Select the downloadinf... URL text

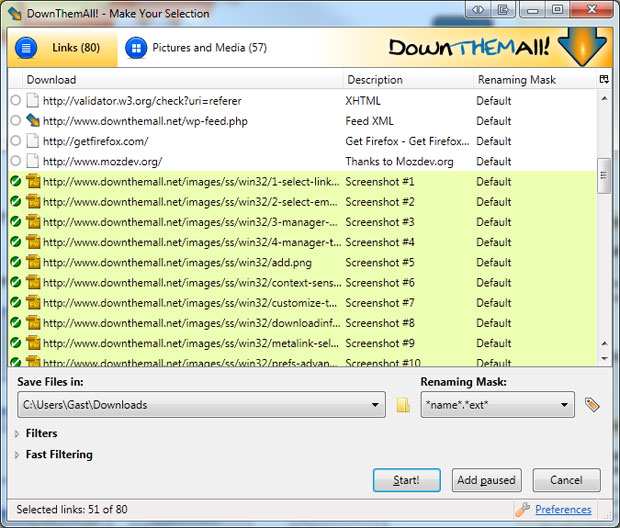(191, 323)
